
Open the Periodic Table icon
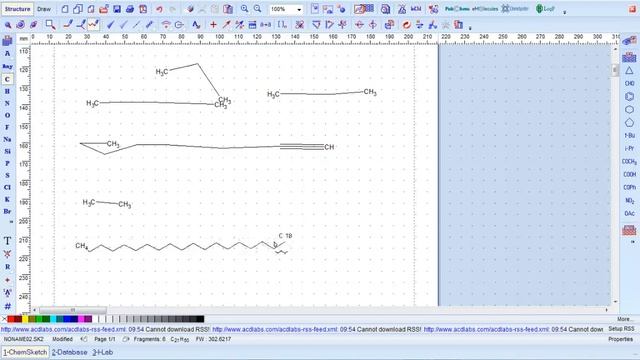coord(7,41)
